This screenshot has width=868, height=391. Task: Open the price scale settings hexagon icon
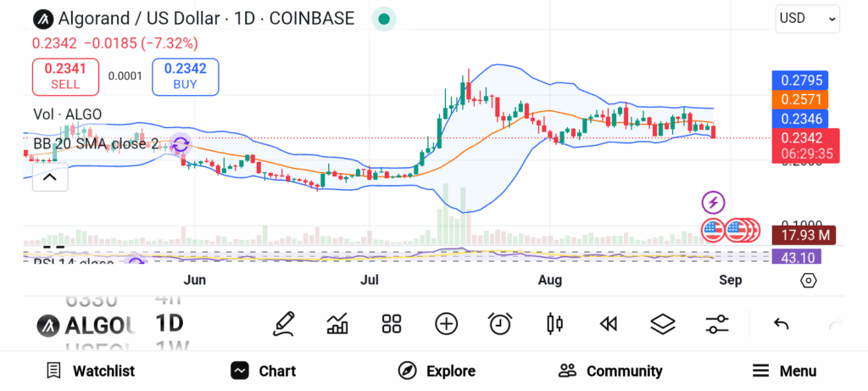pyautogui.click(x=808, y=281)
